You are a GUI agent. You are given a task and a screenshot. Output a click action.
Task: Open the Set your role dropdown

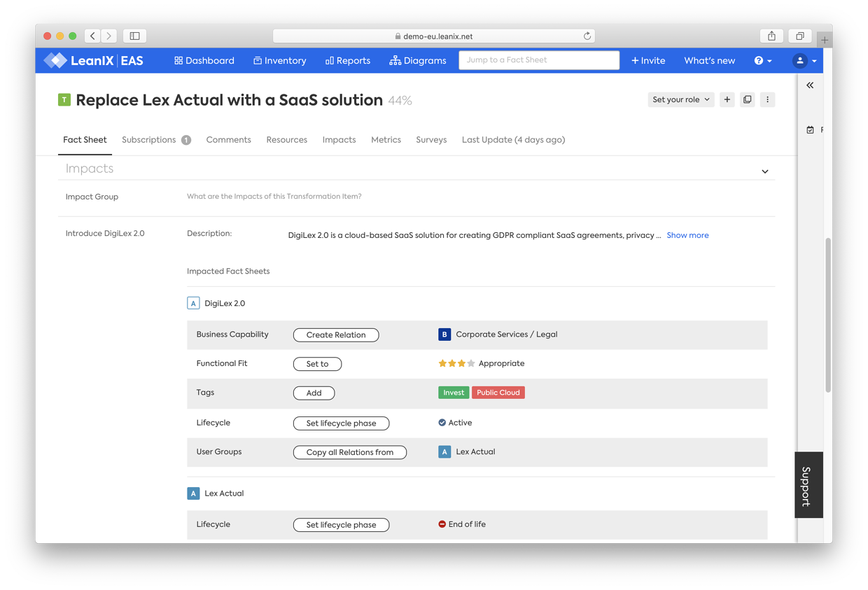[x=680, y=100]
